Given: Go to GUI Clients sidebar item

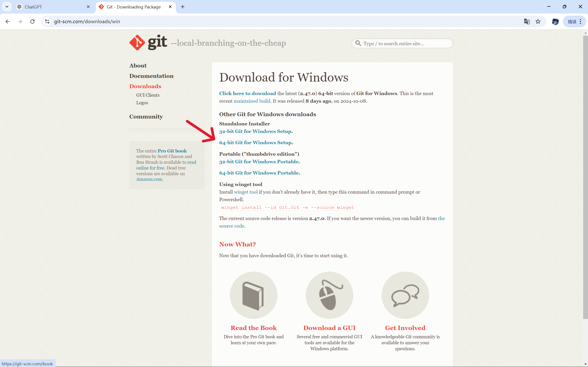Looking at the screenshot, I should click(148, 95).
